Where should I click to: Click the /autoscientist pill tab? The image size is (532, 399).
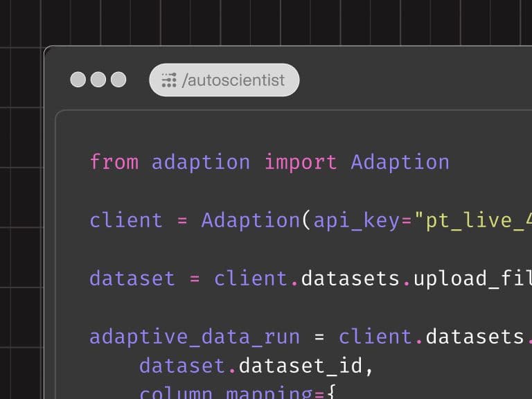224,80
